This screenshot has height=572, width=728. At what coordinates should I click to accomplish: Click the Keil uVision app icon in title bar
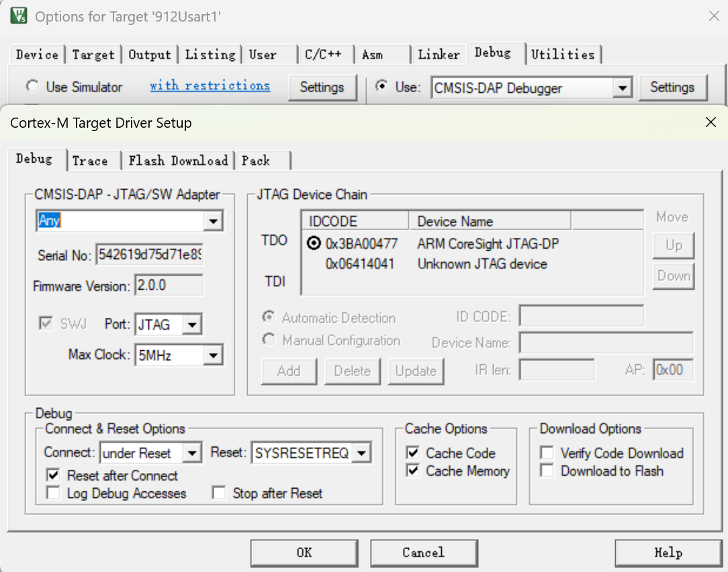click(19, 16)
